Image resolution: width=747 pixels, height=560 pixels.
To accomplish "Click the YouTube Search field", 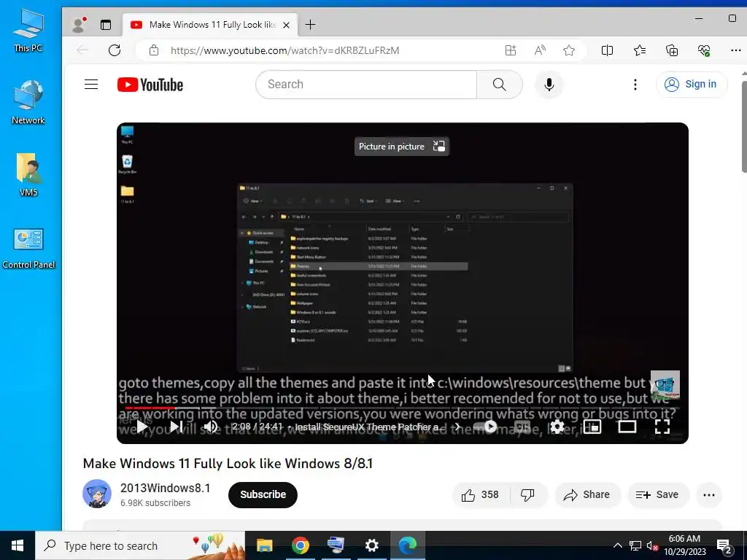I will point(366,85).
